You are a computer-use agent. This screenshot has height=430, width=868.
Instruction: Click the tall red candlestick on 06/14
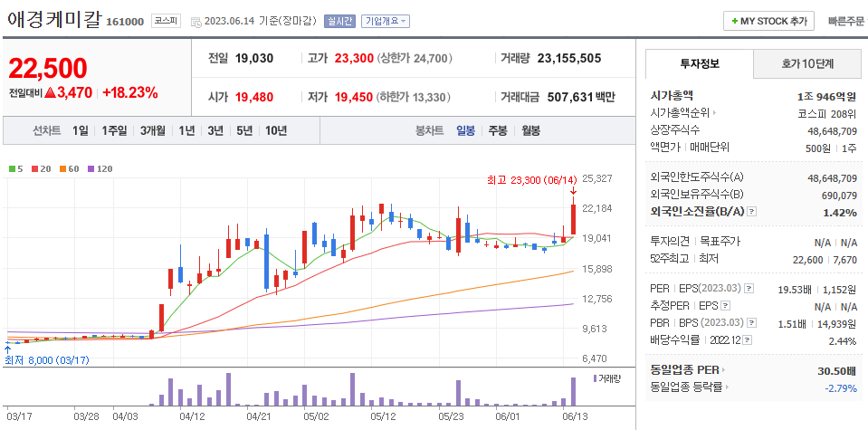pos(574,220)
